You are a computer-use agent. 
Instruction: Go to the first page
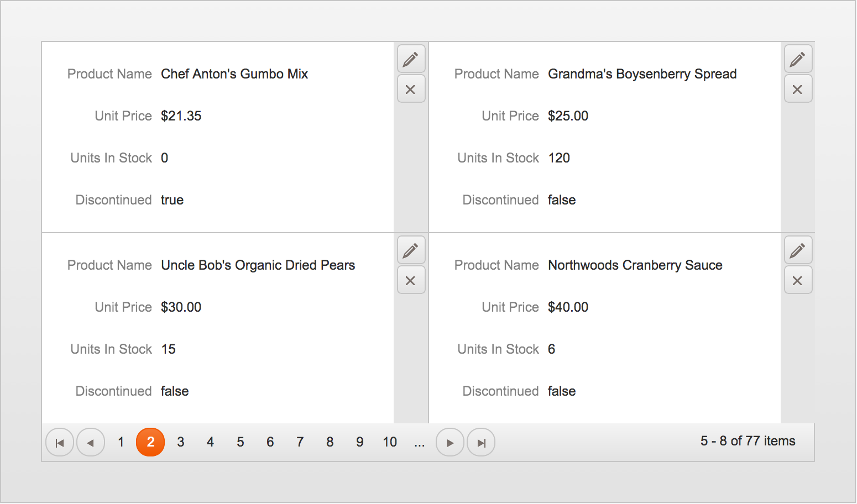click(x=60, y=442)
